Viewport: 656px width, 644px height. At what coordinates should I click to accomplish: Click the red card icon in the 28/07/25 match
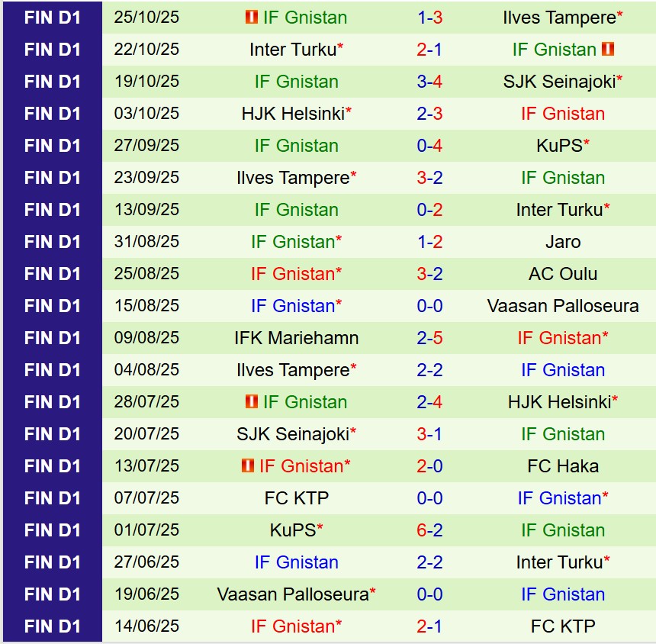click(x=251, y=402)
